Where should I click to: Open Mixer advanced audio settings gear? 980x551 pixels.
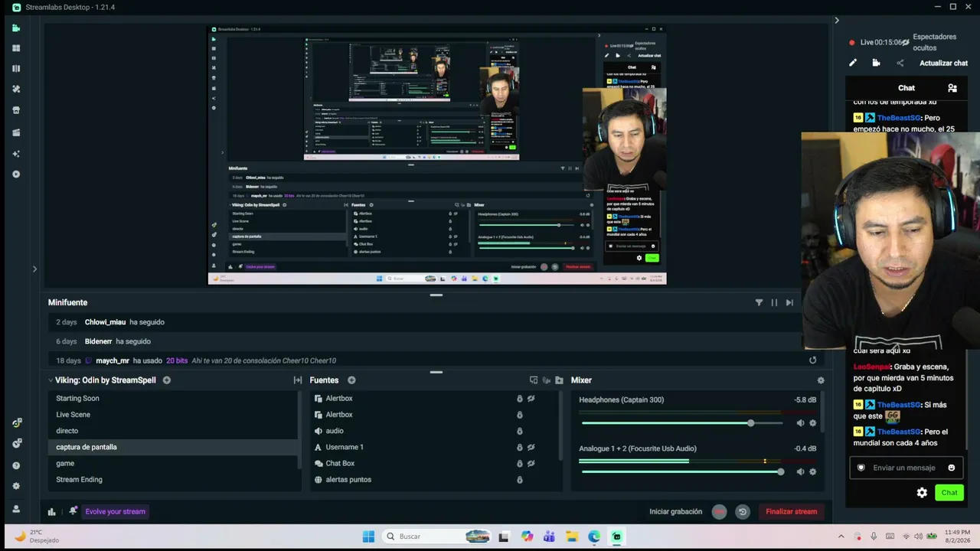coord(821,380)
